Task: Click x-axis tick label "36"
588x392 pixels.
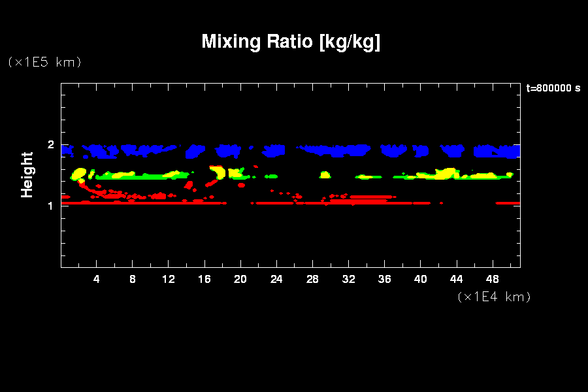Action: [384, 279]
